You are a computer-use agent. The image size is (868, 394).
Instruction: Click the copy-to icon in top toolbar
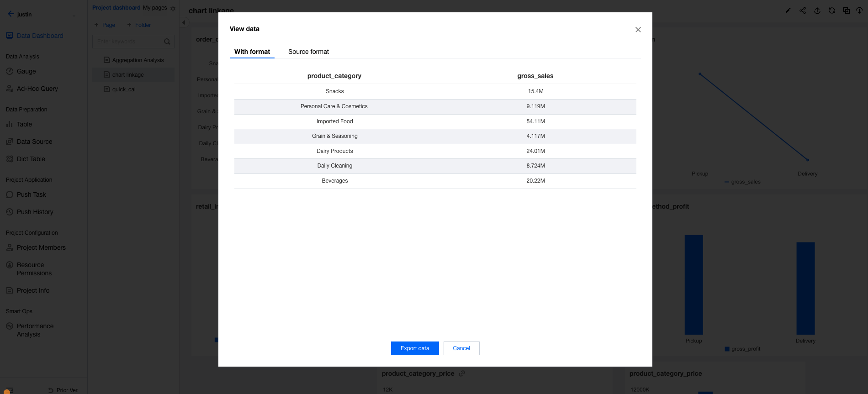coord(847,11)
